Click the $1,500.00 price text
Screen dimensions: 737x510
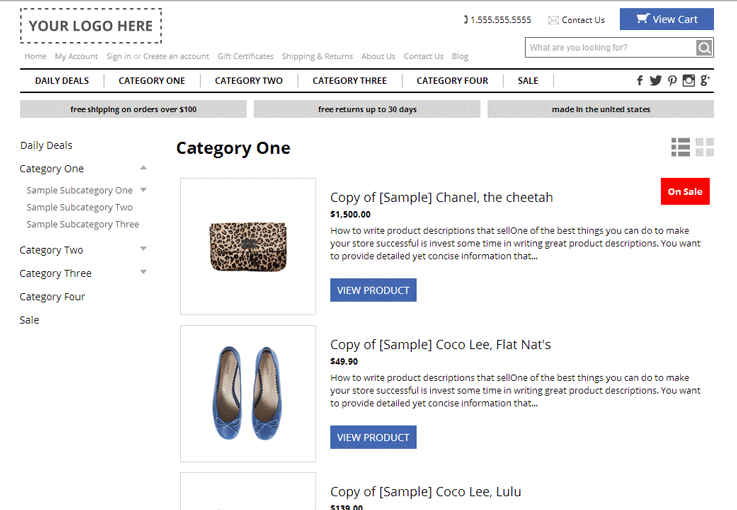click(x=350, y=214)
